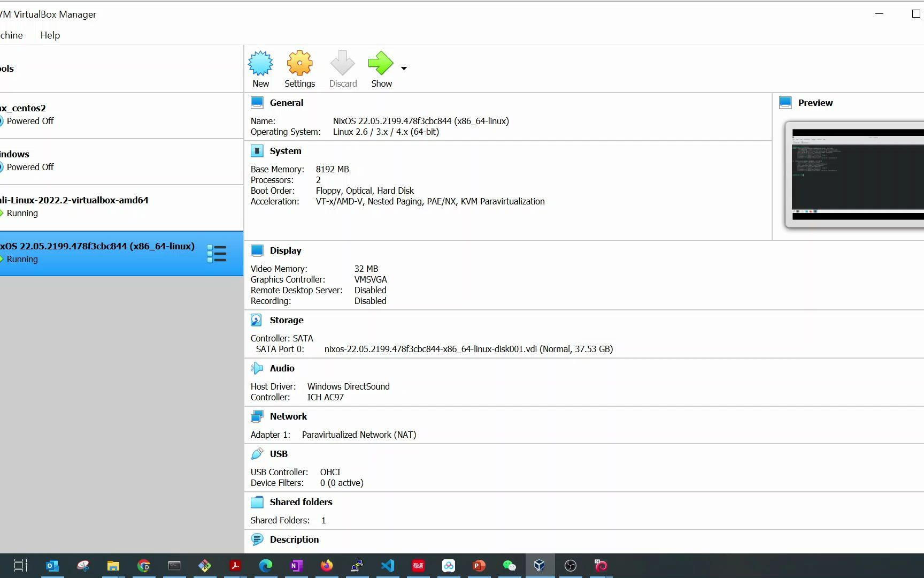
Task: Click the Floppy, Optical, Hard Disk boot order
Action: (x=365, y=191)
